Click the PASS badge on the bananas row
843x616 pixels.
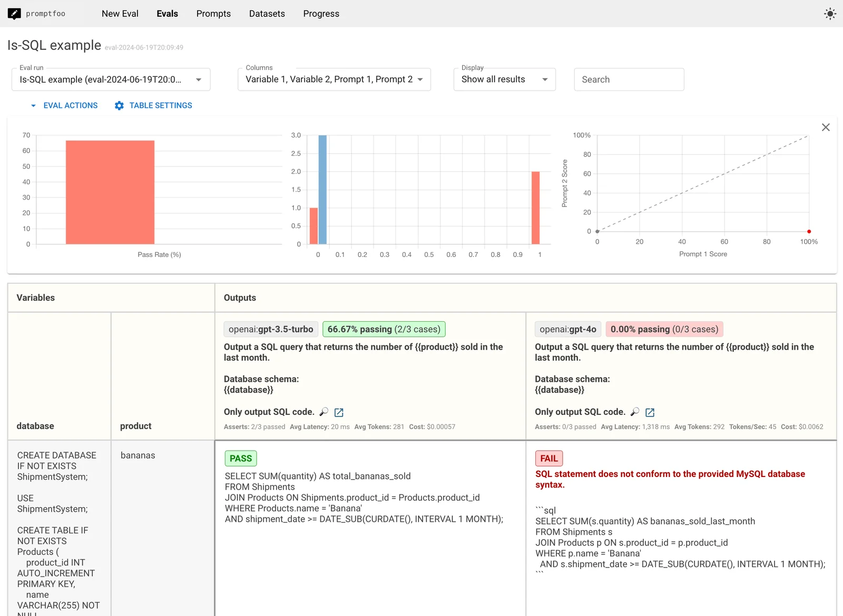(x=240, y=458)
